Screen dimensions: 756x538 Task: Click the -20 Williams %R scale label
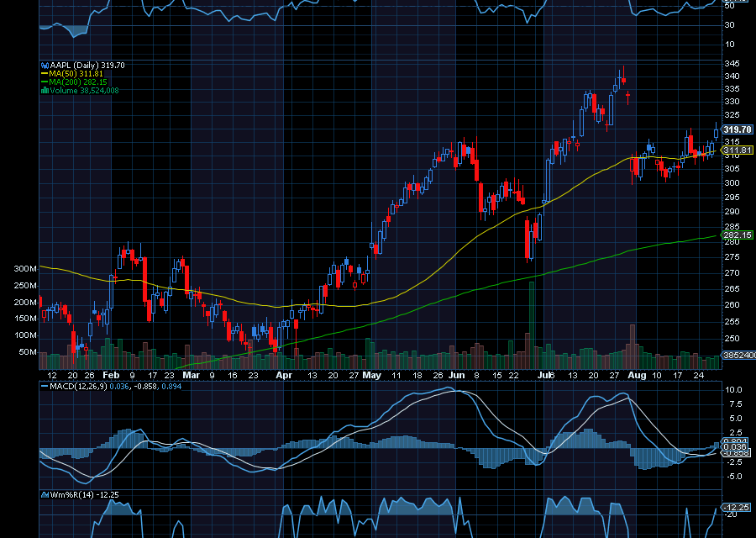[732, 514]
